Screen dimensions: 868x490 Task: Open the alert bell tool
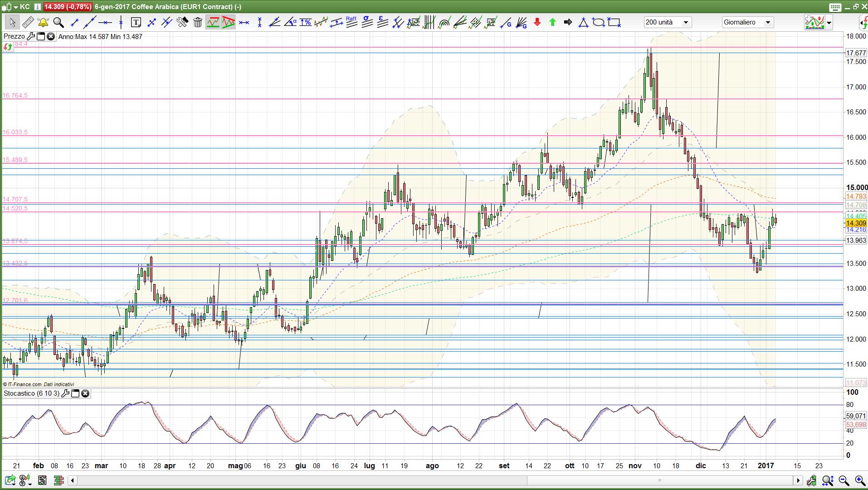click(43, 22)
